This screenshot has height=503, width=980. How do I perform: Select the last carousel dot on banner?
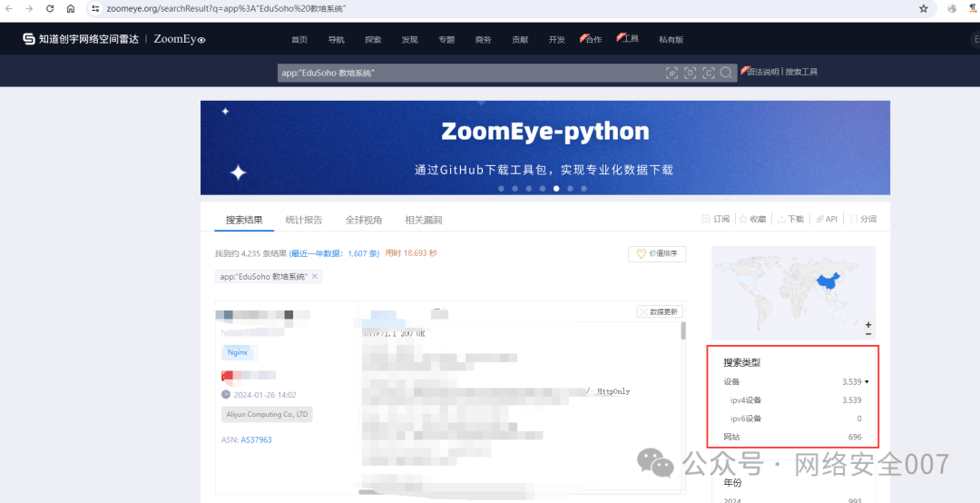coord(583,188)
